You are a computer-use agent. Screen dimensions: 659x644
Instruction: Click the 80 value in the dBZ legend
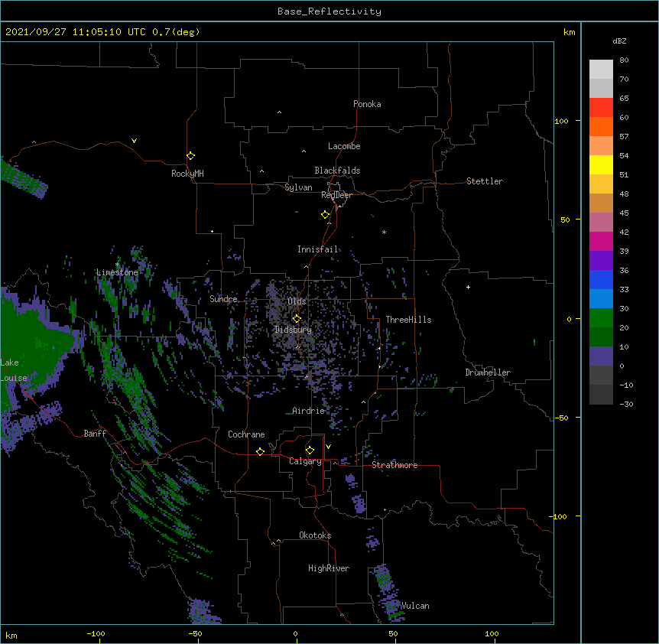click(x=624, y=60)
